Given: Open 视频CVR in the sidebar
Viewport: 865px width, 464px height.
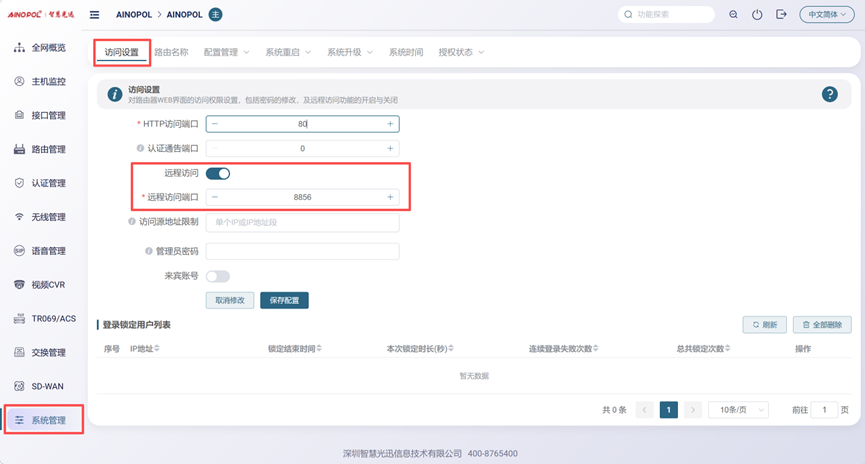Looking at the screenshot, I should coord(42,285).
